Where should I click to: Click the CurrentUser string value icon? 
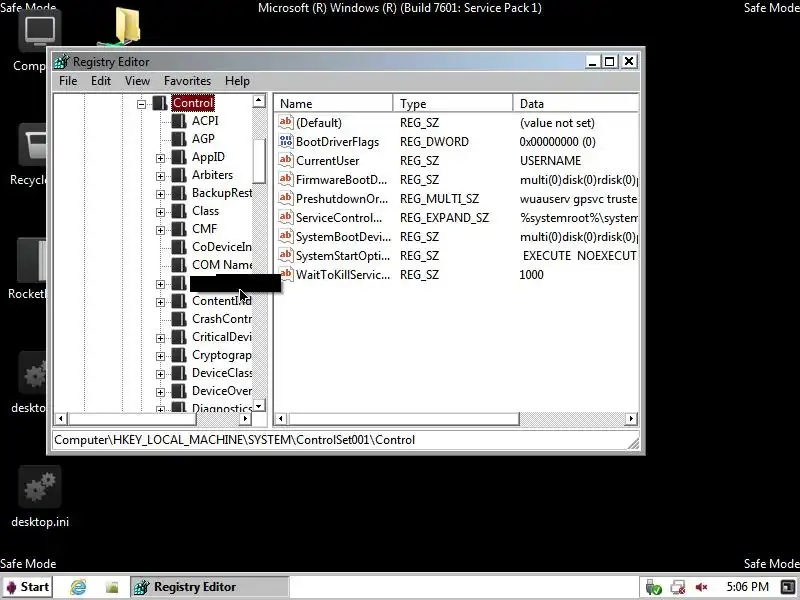click(x=286, y=160)
